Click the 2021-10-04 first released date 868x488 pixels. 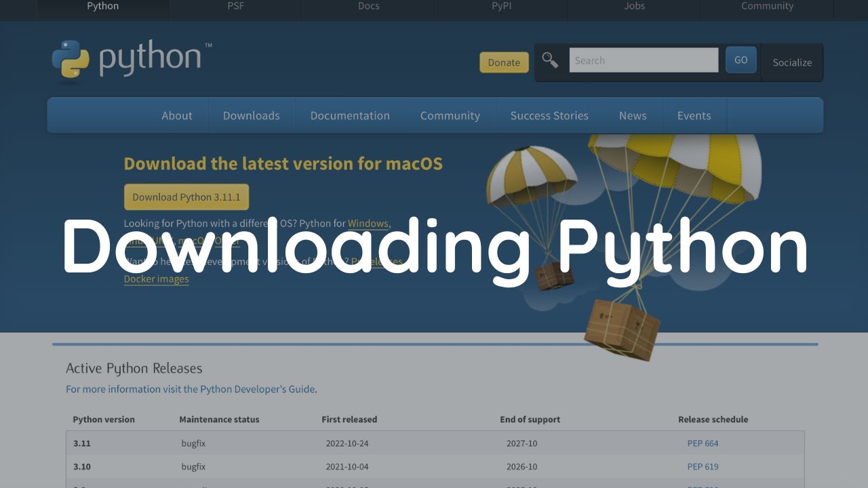click(347, 466)
